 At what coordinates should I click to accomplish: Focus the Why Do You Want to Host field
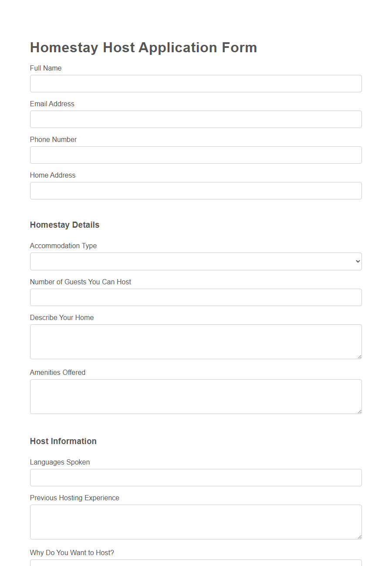[x=196, y=564]
